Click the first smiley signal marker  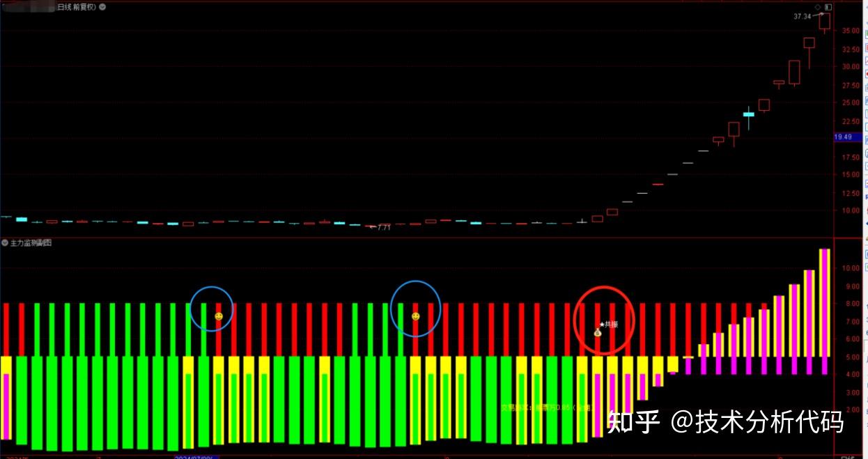(219, 316)
